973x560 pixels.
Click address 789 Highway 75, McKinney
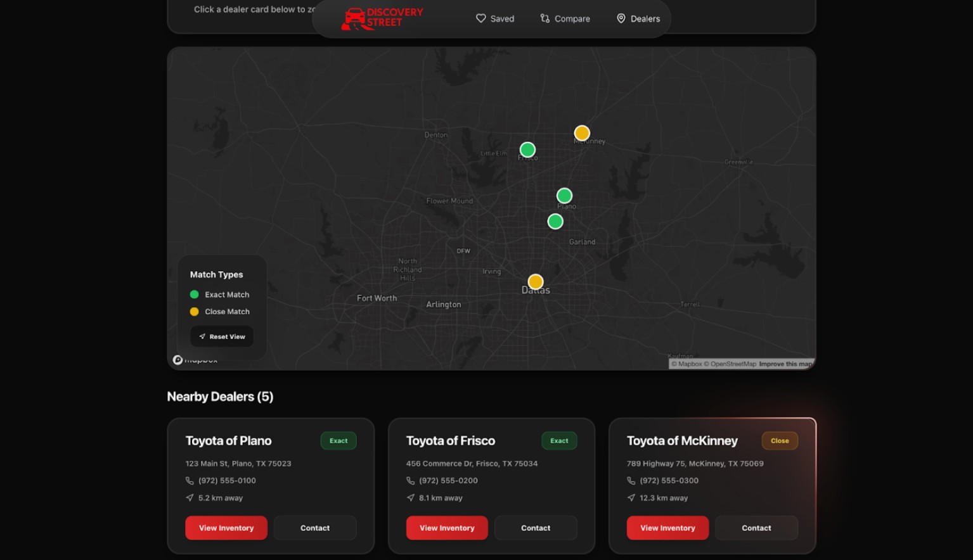point(695,464)
